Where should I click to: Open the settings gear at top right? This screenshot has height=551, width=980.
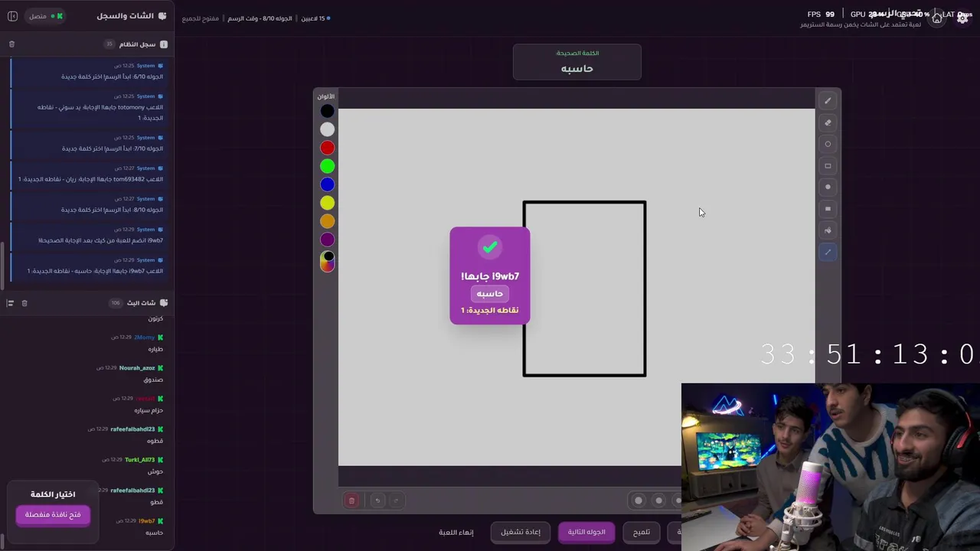pyautogui.click(x=962, y=18)
